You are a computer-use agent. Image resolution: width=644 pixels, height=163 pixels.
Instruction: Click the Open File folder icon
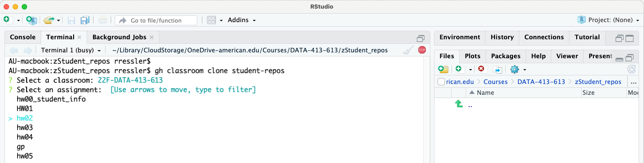48,20
